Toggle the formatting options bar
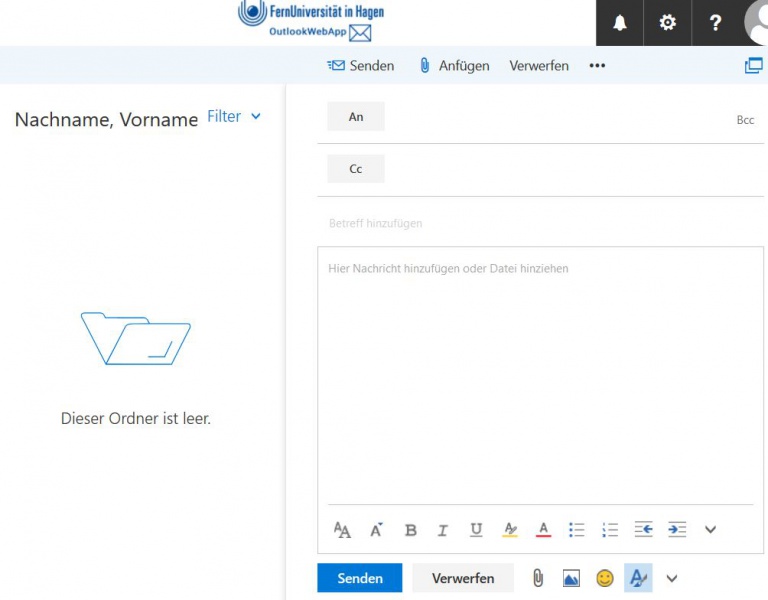This screenshot has width=768, height=600. pyautogui.click(x=638, y=578)
